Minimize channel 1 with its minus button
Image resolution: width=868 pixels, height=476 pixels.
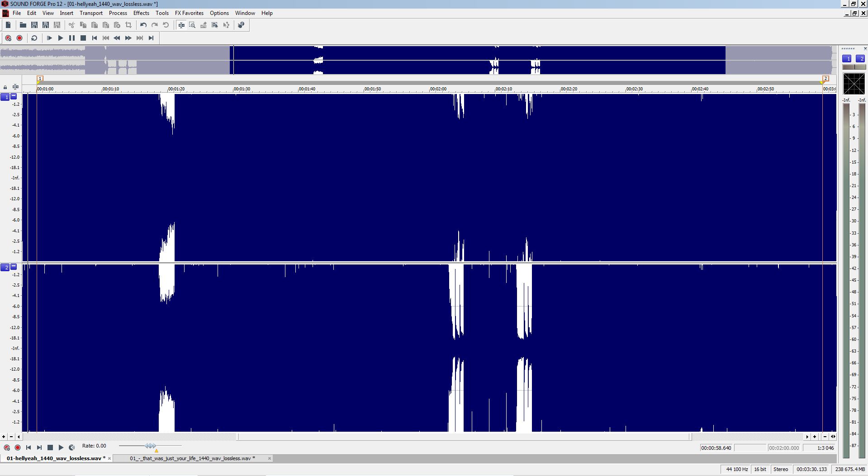pyautogui.click(x=14, y=96)
